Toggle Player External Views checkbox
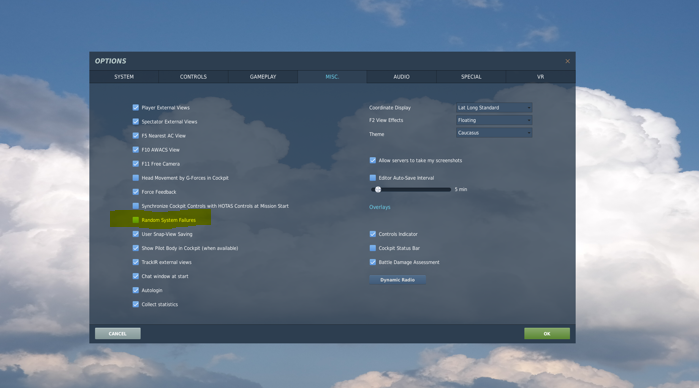Viewport: 699px width, 388px height. coord(136,107)
